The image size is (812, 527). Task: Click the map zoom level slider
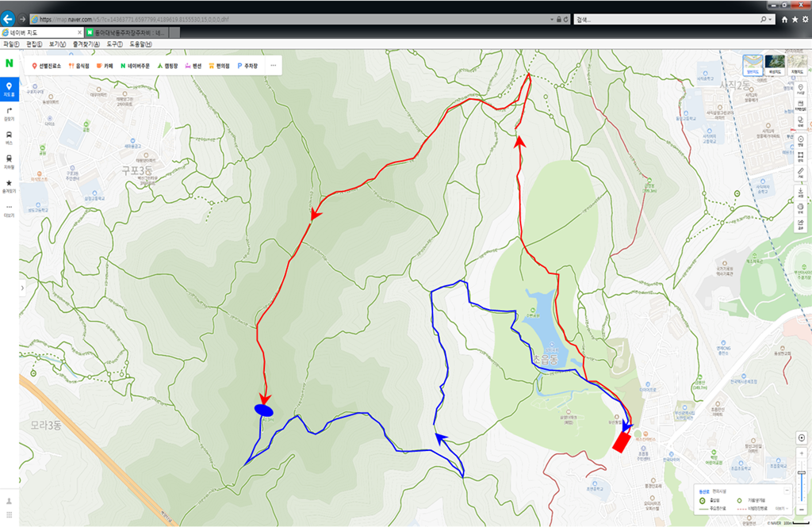[x=802, y=482]
